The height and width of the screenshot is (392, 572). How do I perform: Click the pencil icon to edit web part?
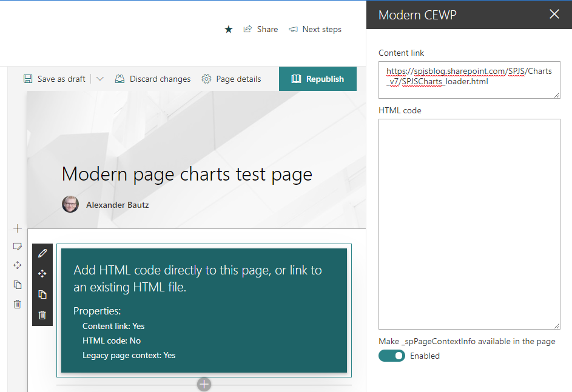click(42, 253)
